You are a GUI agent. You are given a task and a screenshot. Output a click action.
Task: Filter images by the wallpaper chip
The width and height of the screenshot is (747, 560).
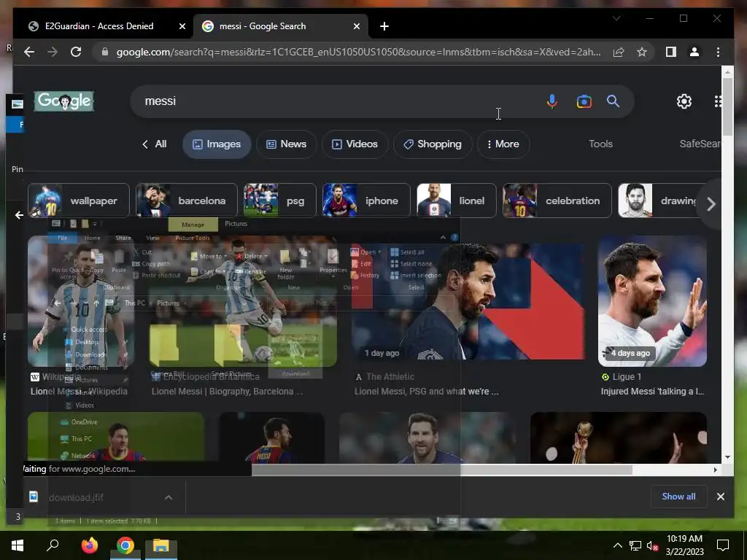[79, 201]
